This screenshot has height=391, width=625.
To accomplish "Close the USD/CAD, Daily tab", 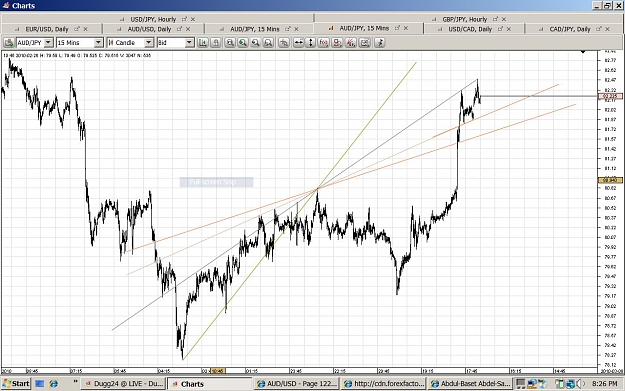I will 509,29.
